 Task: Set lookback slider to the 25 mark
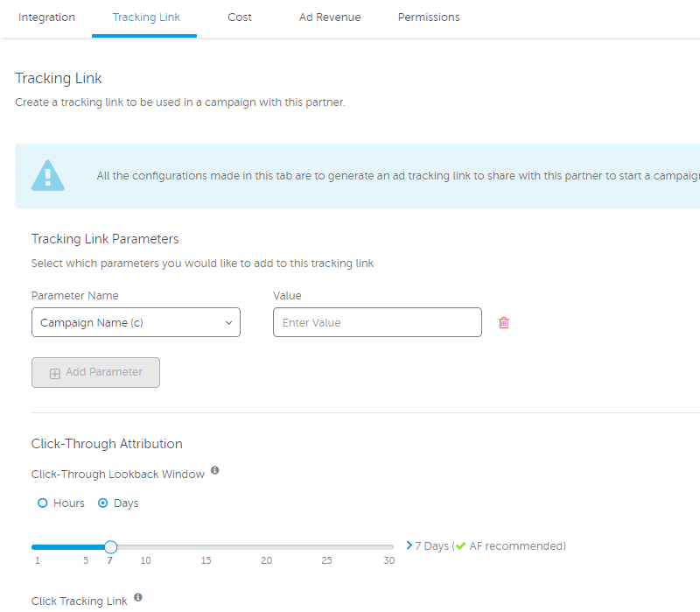326,547
